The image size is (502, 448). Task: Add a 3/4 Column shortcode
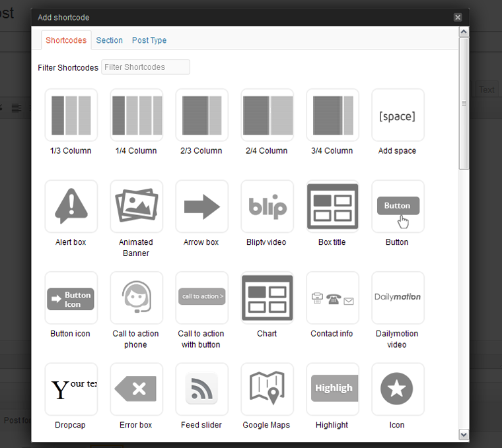pos(332,115)
